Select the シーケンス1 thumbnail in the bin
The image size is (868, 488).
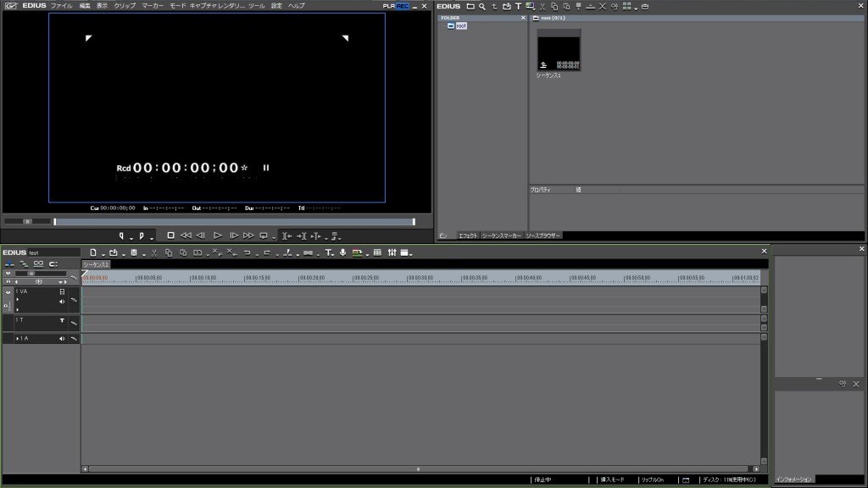tap(559, 50)
